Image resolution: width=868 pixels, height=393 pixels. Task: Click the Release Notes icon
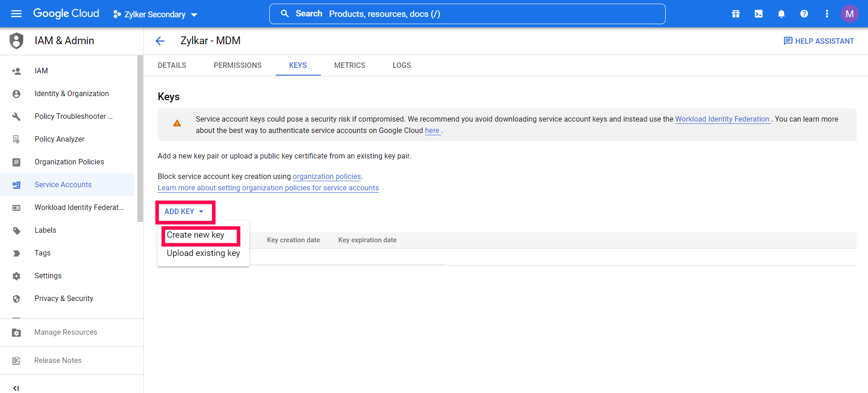tap(16, 361)
